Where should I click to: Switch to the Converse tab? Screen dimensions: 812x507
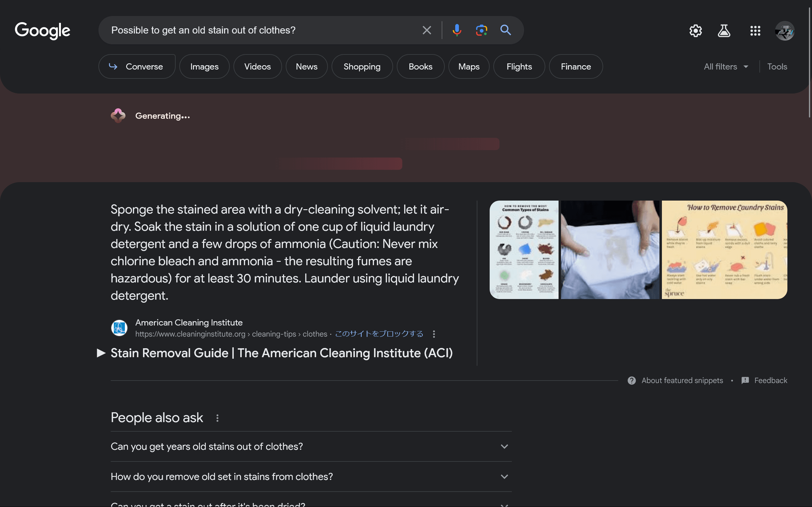(137, 66)
